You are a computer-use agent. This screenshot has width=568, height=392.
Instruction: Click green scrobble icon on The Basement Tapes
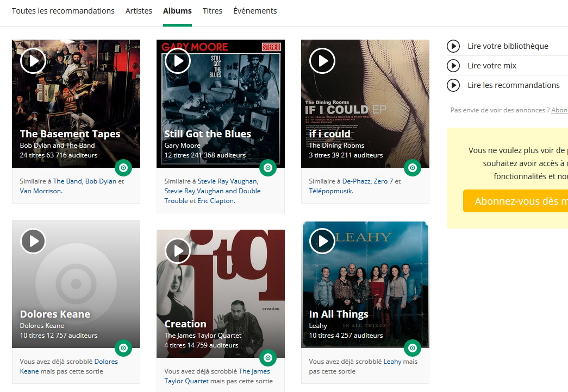click(123, 168)
